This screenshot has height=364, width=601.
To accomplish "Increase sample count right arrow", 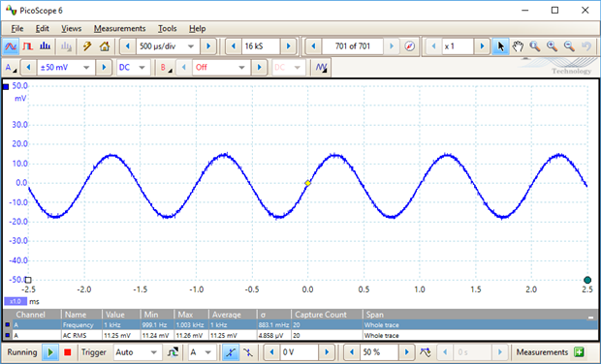I will (x=289, y=46).
